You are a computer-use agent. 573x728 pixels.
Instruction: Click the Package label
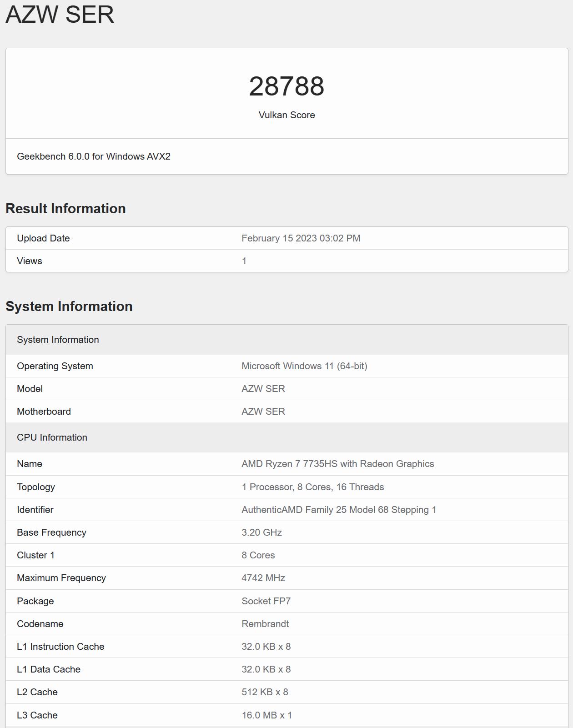(35, 601)
